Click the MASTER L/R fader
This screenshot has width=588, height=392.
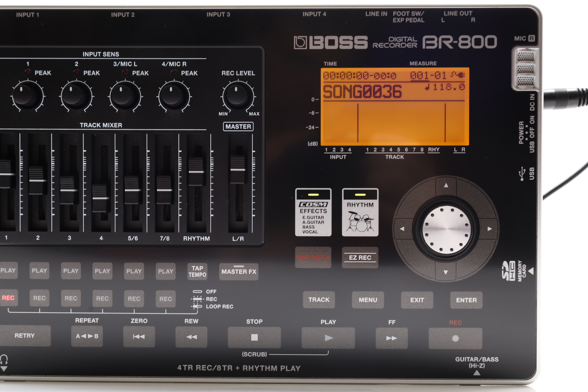pyautogui.click(x=237, y=170)
